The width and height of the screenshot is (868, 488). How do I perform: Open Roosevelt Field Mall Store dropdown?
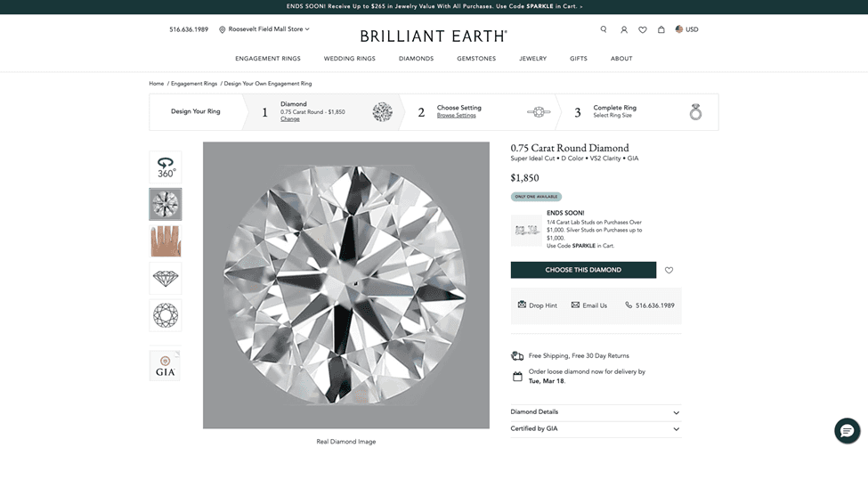click(x=269, y=28)
